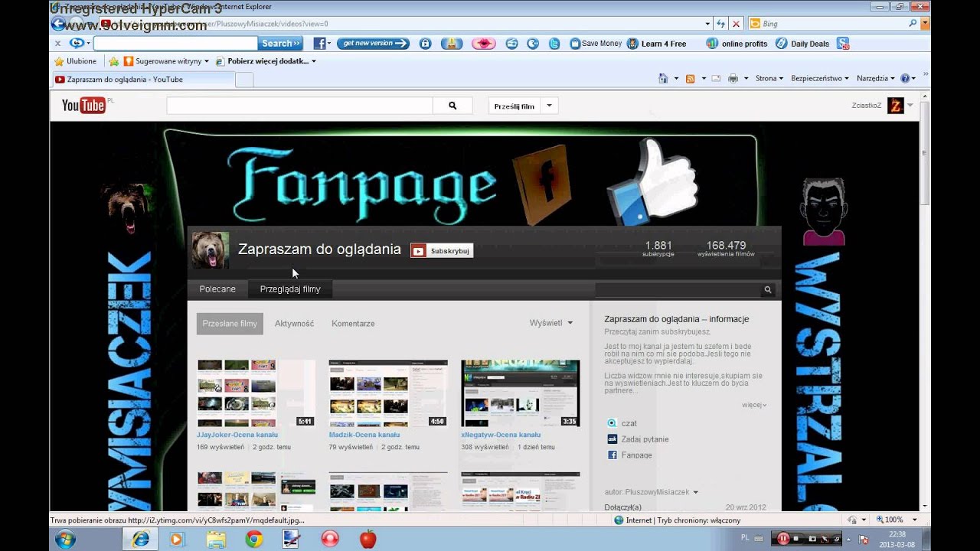
Task: Open Windows Explorer folder on taskbar
Action: (215, 539)
